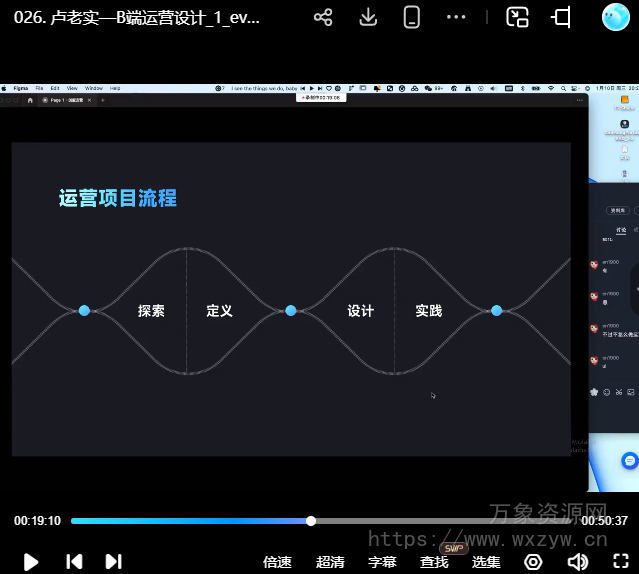
Task: Skip to the previous video
Action: [74, 561]
